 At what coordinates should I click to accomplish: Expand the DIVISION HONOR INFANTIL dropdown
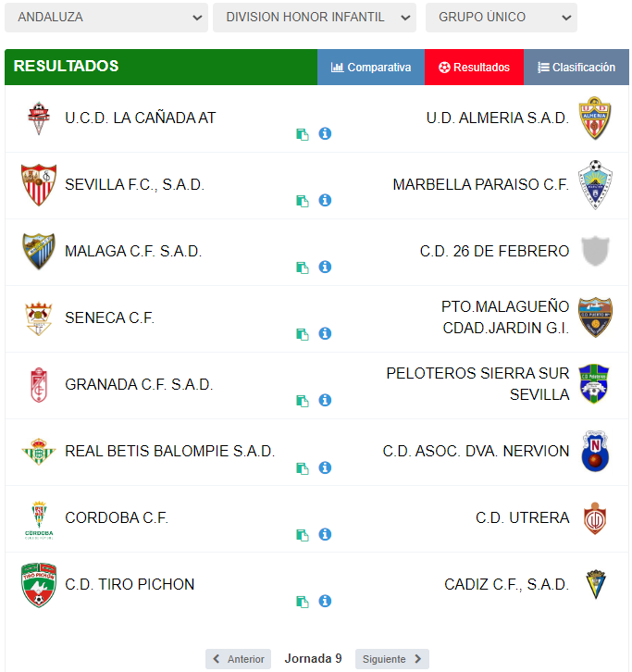[315, 18]
